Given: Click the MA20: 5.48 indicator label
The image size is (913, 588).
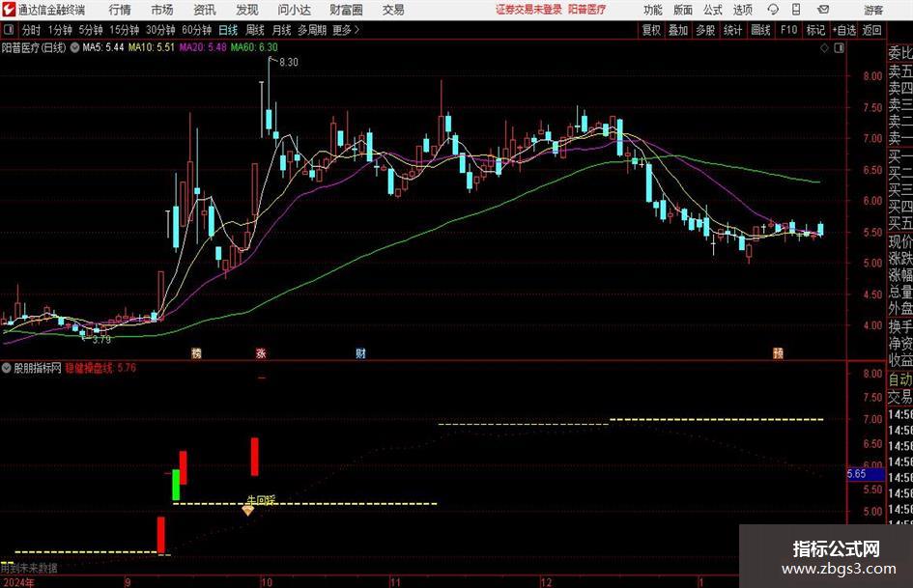Looking at the screenshot, I should (203, 47).
